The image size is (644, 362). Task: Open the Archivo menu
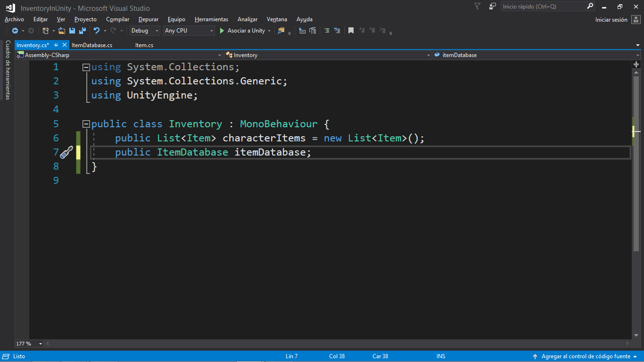[x=14, y=19]
